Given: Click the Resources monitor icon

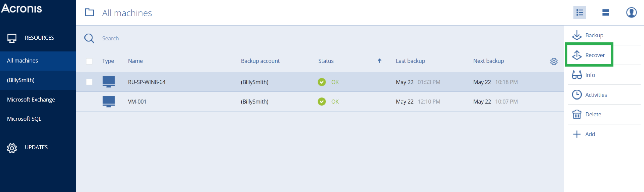Looking at the screenshot, I should tap(12, 38).
